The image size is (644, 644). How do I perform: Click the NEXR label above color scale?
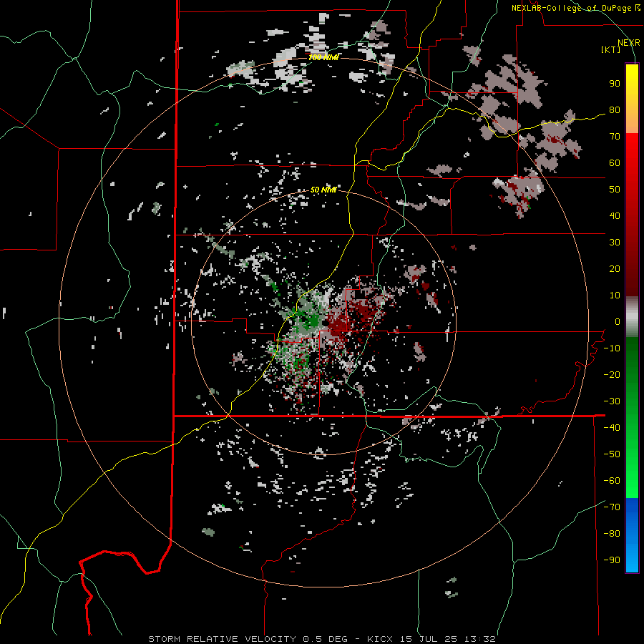(x=629, y=43)
